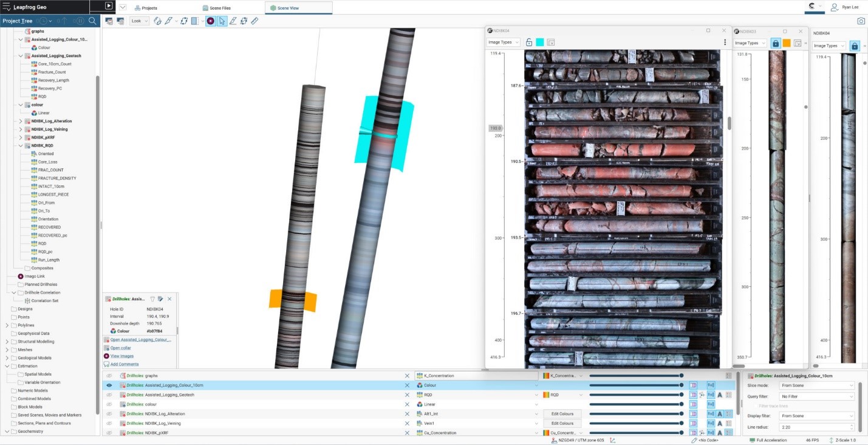Click the Imago Link icon in the scene toolbar

pos(210,21)
